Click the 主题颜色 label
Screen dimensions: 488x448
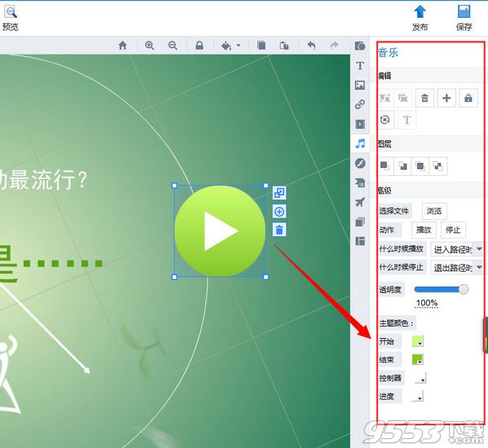pos(396,323)
